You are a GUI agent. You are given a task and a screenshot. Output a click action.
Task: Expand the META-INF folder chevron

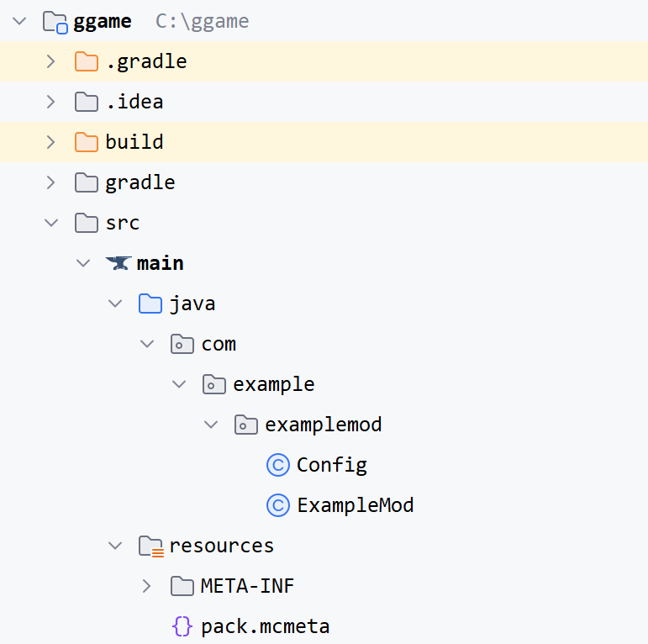(147, 586)
